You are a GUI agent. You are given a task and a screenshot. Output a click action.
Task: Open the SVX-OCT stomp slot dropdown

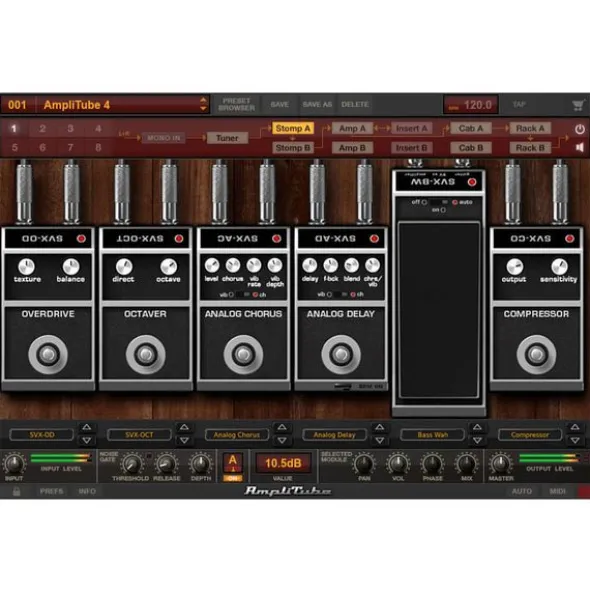point(139,435)
